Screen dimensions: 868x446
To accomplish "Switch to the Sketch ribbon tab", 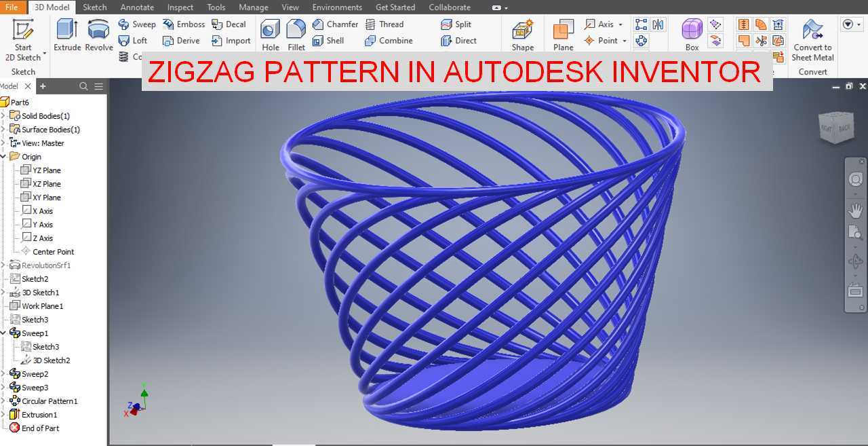I will 94,7.
